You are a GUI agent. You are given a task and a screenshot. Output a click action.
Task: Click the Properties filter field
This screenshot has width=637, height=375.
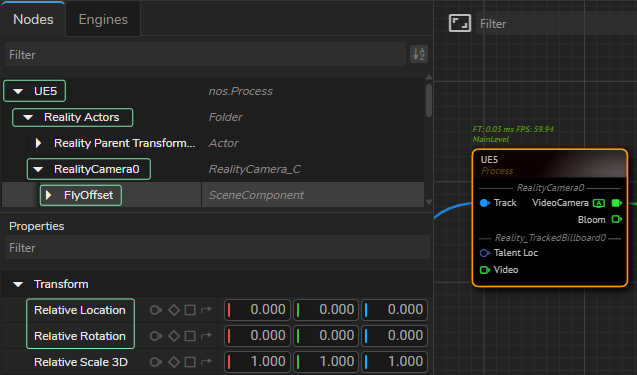(x=217, y=248)
